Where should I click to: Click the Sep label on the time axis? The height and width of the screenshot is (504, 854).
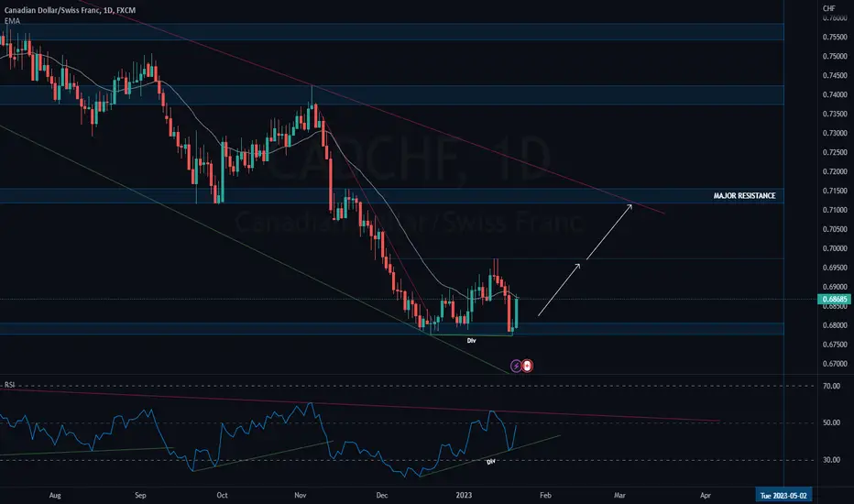pyautogui.click(x=140, y=495)
